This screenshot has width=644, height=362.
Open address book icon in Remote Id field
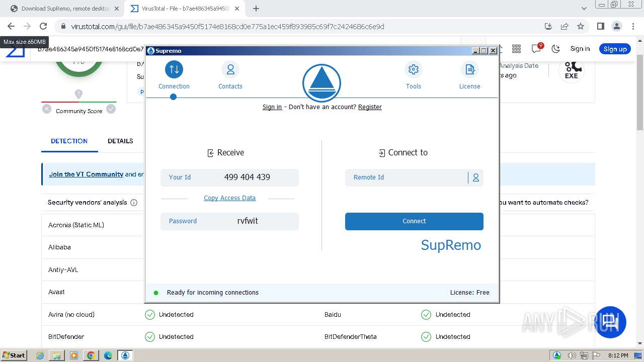point(475,177)
